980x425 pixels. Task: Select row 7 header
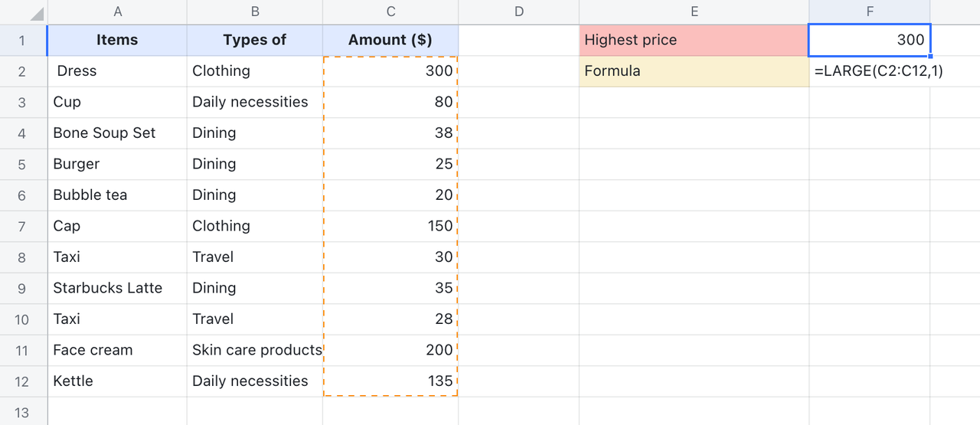point(21,227)
